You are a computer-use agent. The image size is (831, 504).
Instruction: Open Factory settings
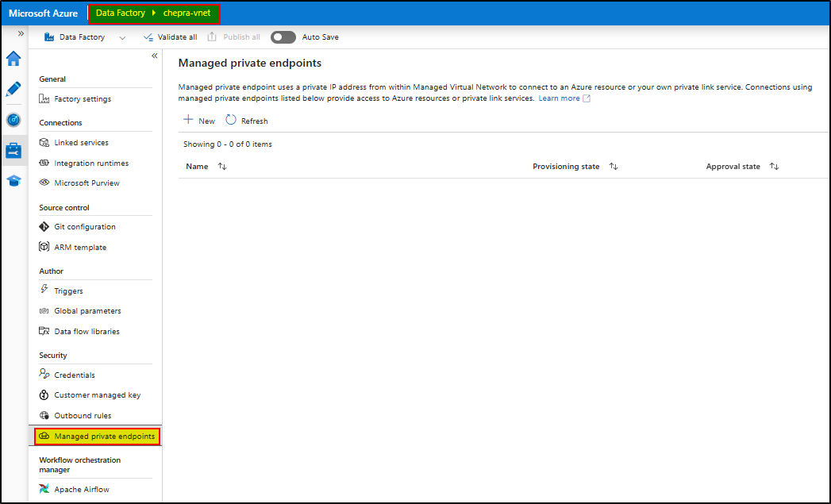(x=83, y=99)
